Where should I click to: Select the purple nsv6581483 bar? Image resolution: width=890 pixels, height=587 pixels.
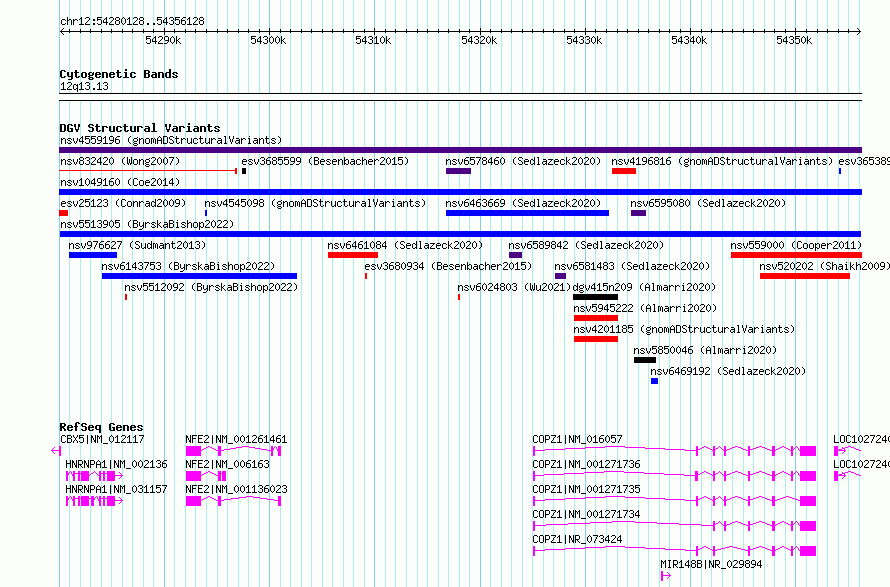click(560, 276)
